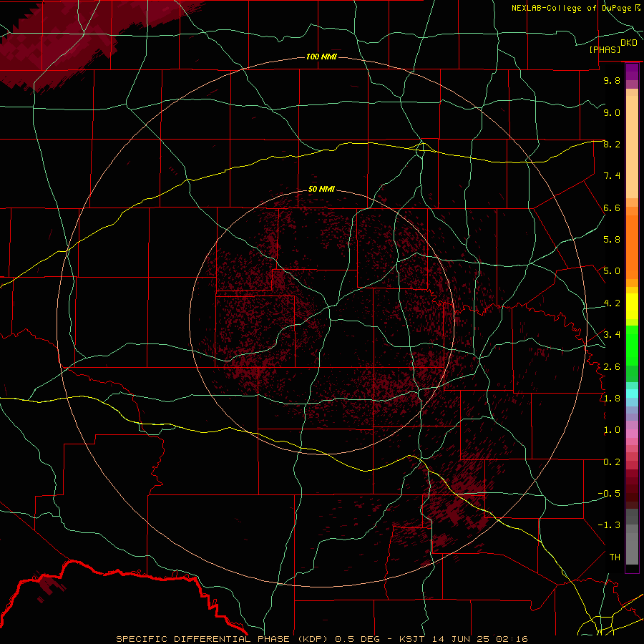
Task: Click the 1.0 scale value
Action: click(612, 430)
